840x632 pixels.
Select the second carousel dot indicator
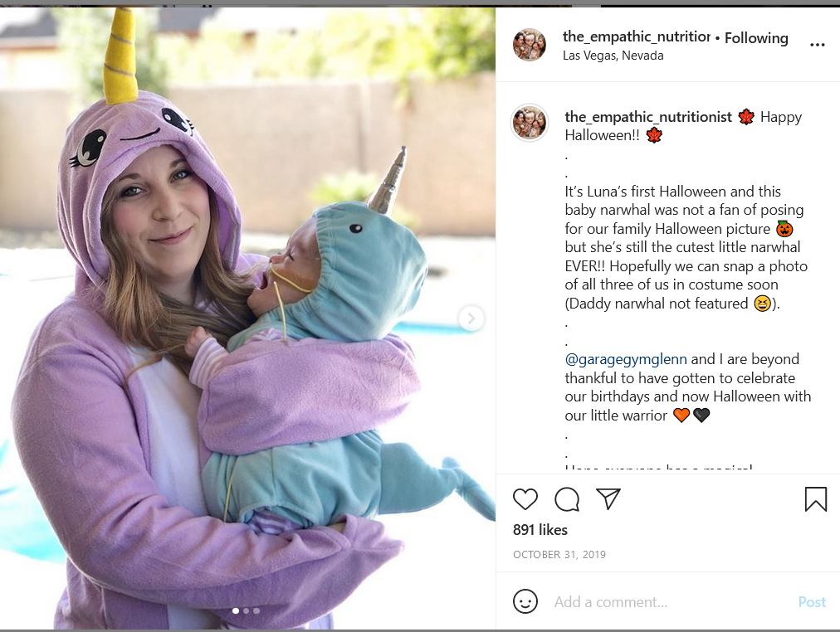[x=247, y=610]
